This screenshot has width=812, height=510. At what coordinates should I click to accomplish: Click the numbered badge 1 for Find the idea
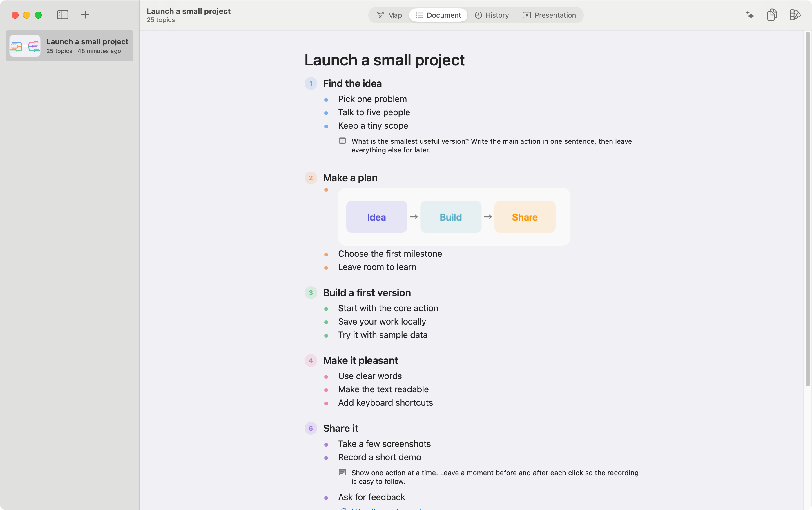(x=311, y=83)
